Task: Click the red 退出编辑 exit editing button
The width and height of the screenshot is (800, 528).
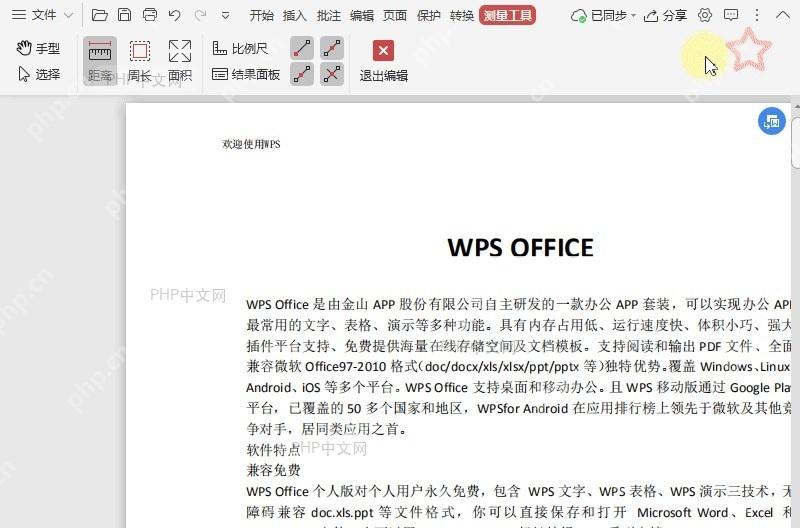Action: coord(383,61)
